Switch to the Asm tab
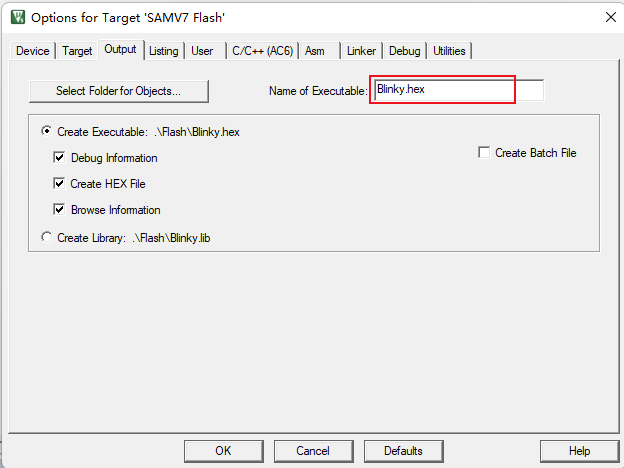 [314, 51]
